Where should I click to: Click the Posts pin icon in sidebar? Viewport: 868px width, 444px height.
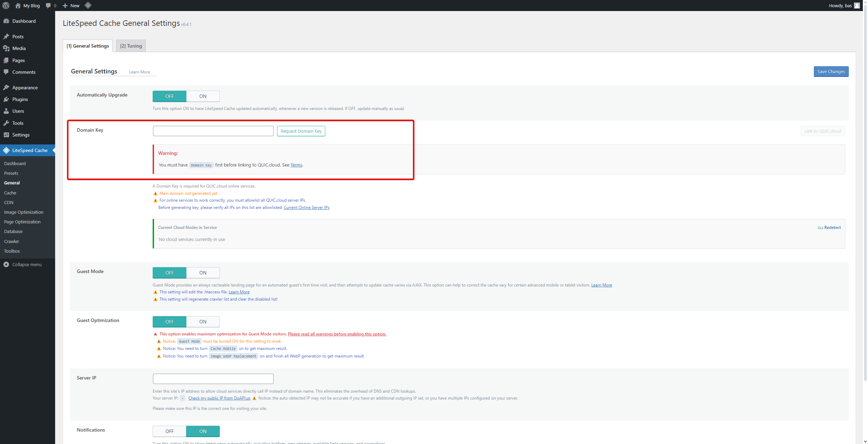pos(6,37)
